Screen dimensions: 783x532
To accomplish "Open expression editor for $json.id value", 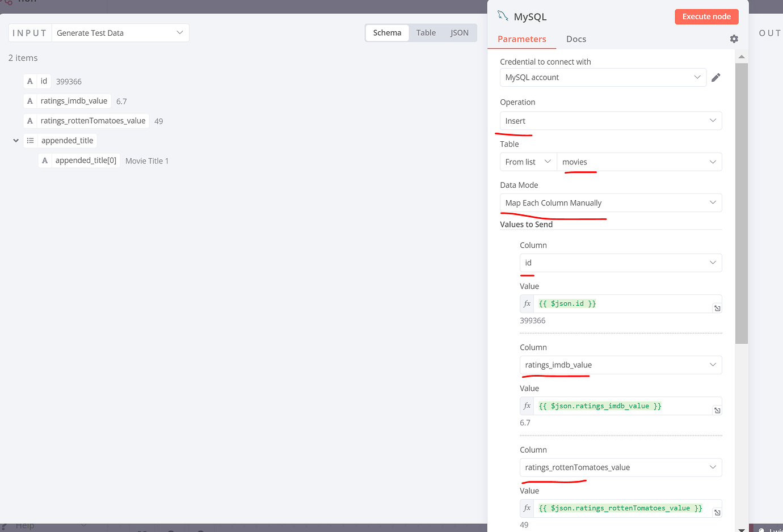I will pyautogui.click(x=717, y=308).
